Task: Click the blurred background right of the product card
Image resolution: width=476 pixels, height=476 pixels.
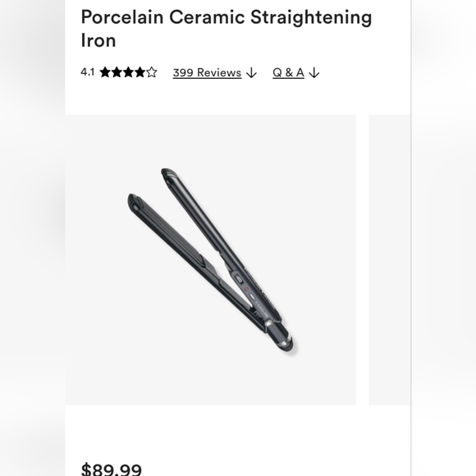Action: pos(444,238)
